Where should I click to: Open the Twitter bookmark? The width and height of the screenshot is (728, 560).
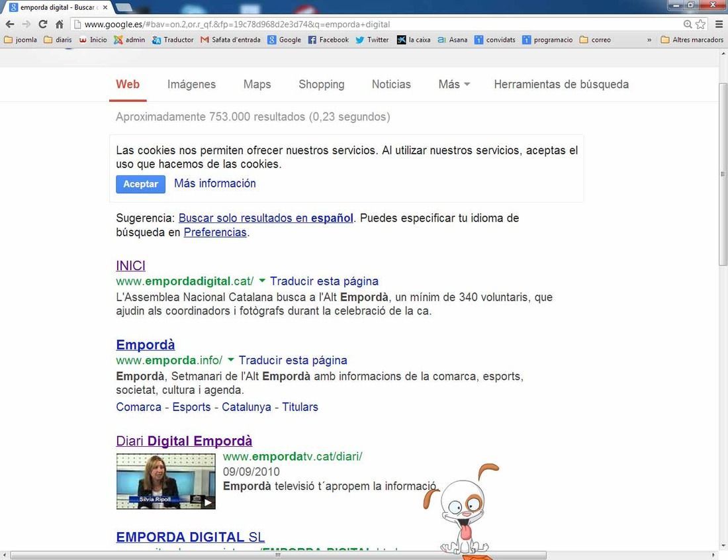point(373,40)
